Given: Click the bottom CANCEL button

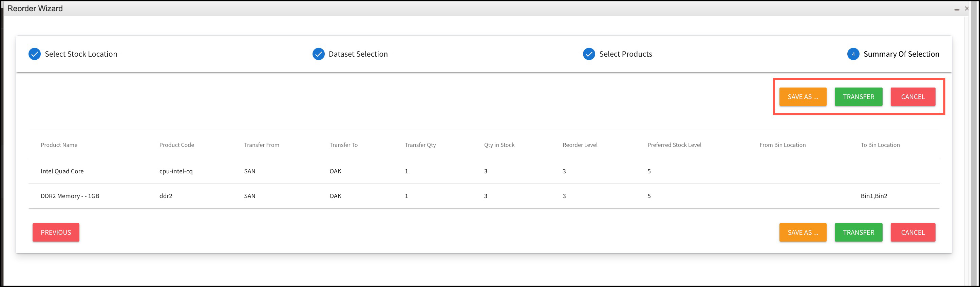Looking at the screenshot, I should point(913,232).
